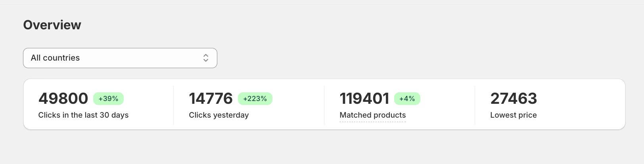
Task: Select 'Clicks in the last 30 days' label
Action: tap(83, 115)
